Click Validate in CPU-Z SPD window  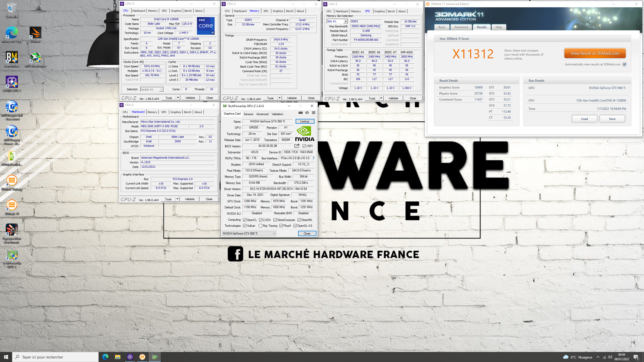(x=393, y=98)
